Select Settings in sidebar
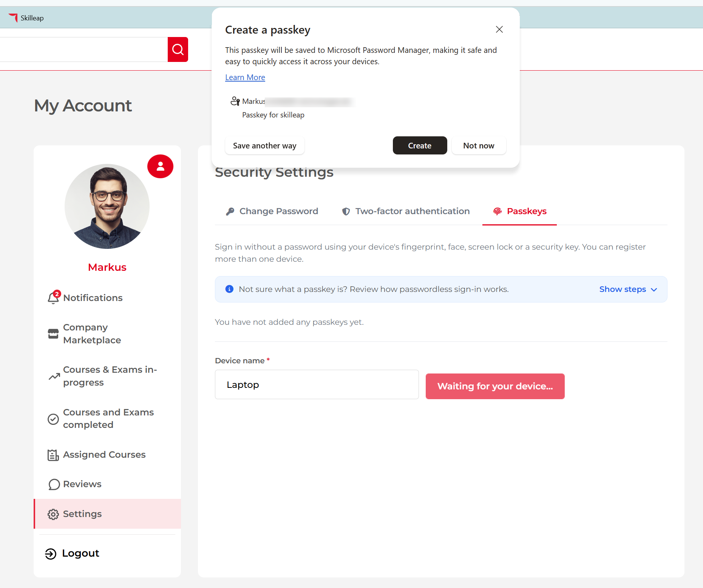The height and width of the screenshot is (588, 703). 107,514
